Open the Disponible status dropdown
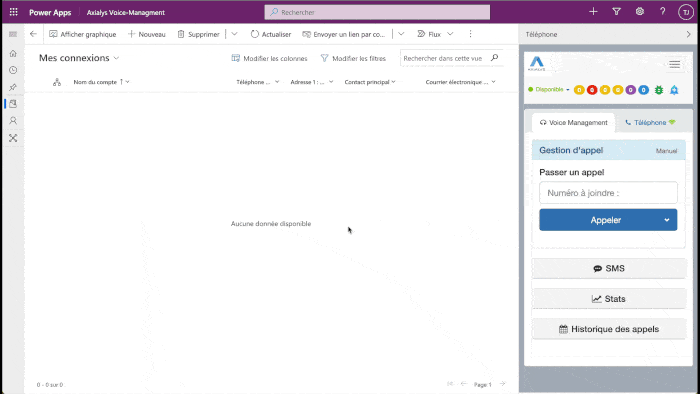Viewport: 700px width, 394px height. pos(549,90)
